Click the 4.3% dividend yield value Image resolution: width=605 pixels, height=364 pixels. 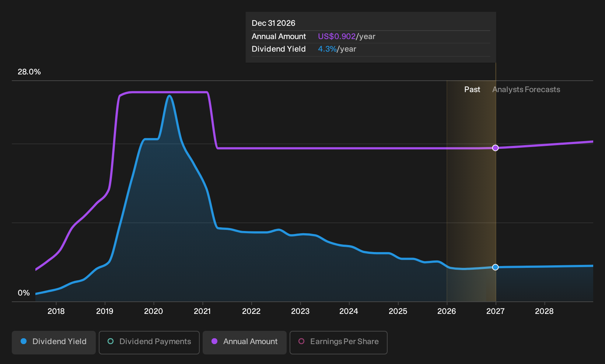[x=327, y=49]
